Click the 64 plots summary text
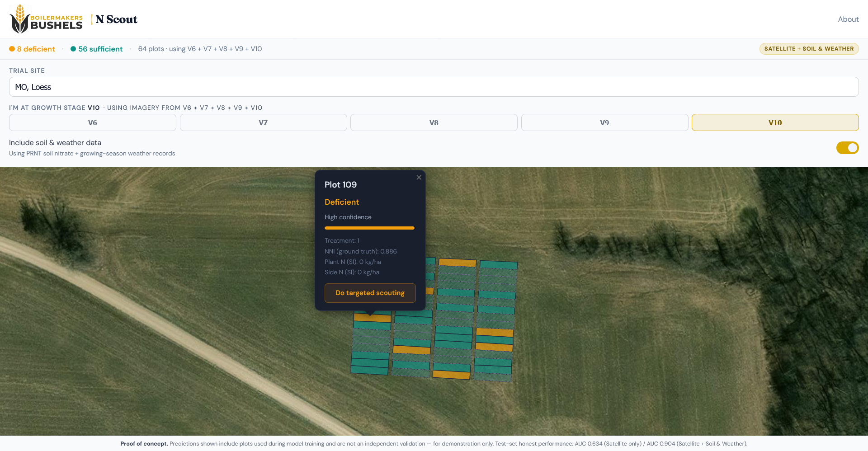The height and width of the screenshot is (451, 868). [x=200, y=49]
